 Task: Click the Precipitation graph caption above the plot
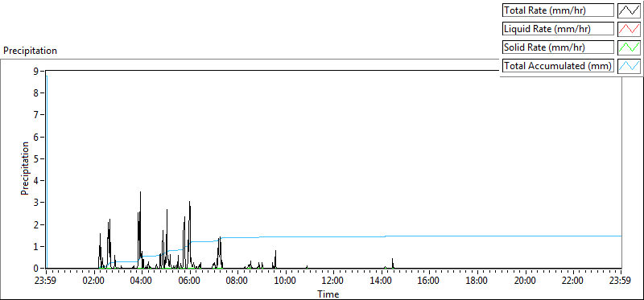(x=30, y=51)
